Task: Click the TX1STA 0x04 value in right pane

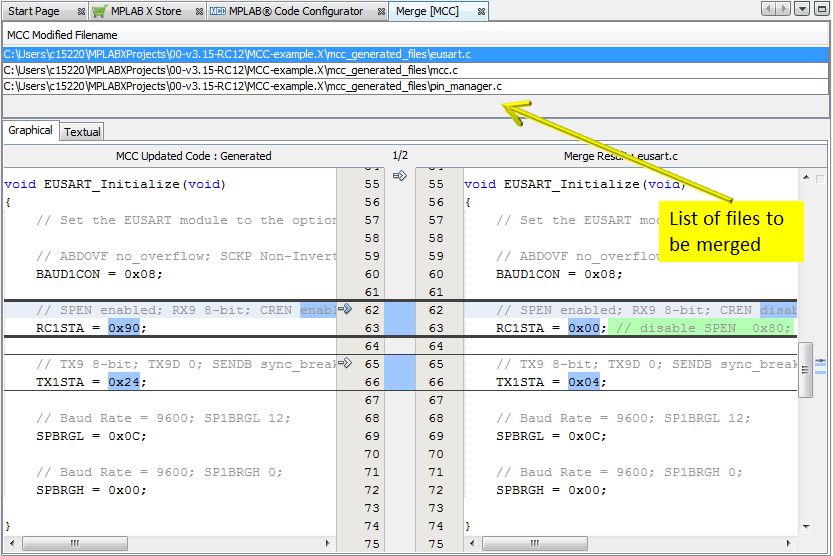Action: click(x=584, y=382)
